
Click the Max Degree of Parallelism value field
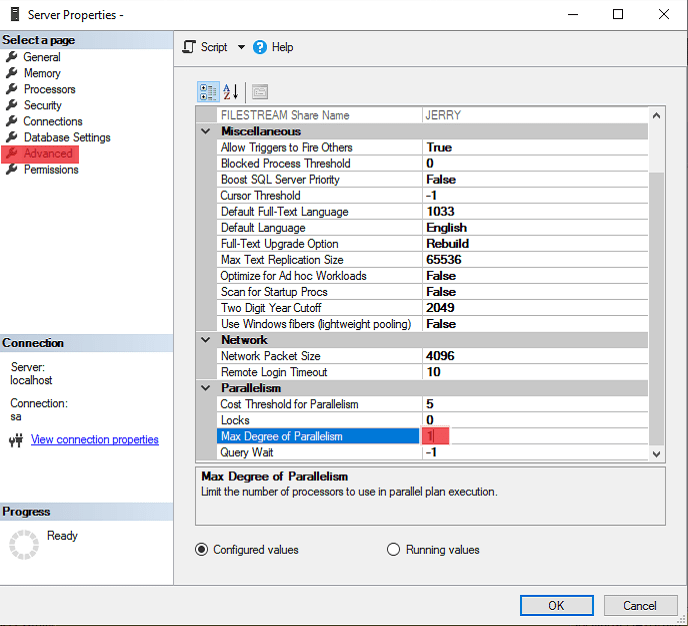click(x=535, y=436)
